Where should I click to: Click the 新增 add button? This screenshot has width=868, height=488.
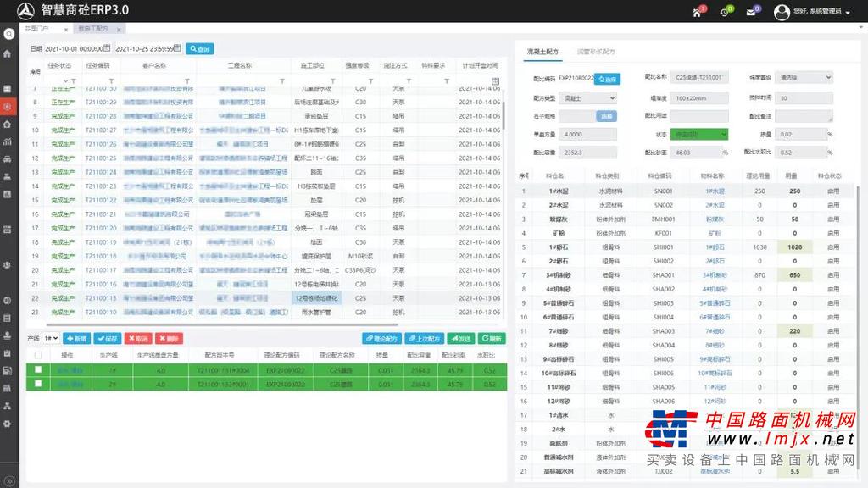76,339
